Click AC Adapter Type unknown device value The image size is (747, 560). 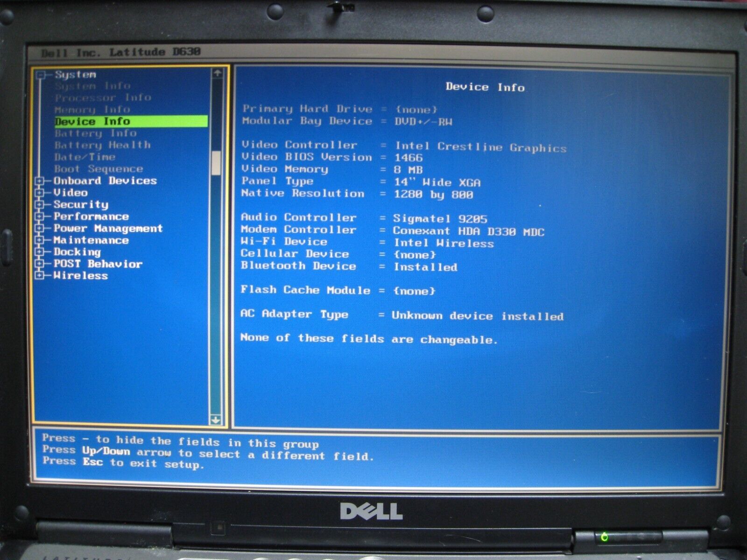coord(478,316)
